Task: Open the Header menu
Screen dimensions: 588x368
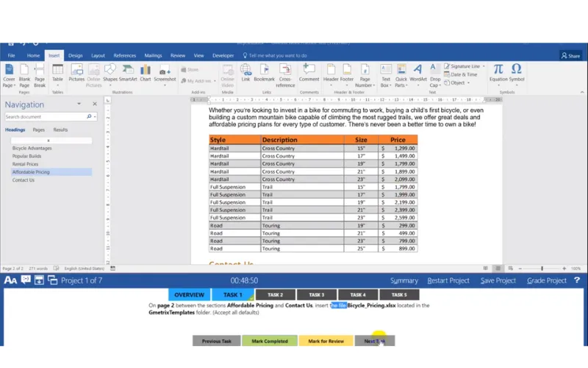Action: coord(331,75)
